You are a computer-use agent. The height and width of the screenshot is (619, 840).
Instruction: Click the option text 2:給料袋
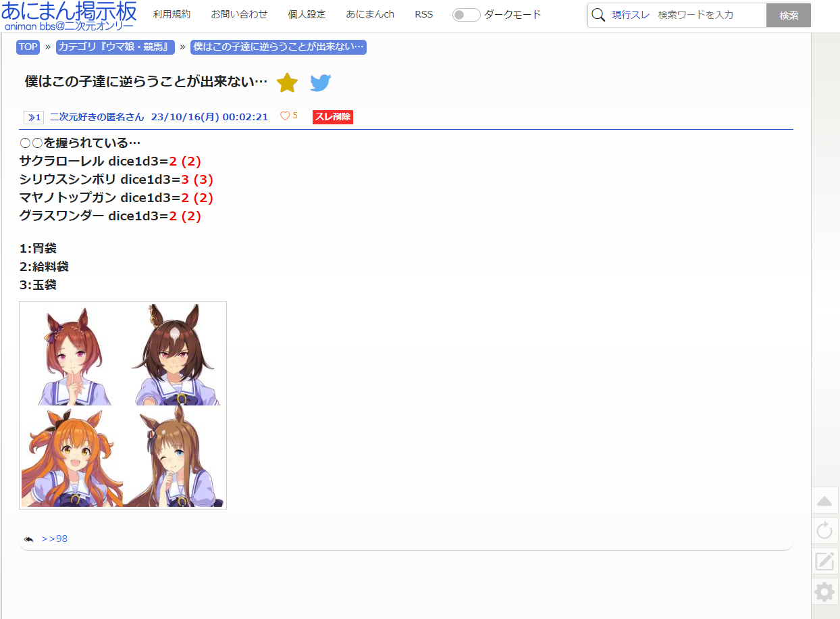[44, 266]
